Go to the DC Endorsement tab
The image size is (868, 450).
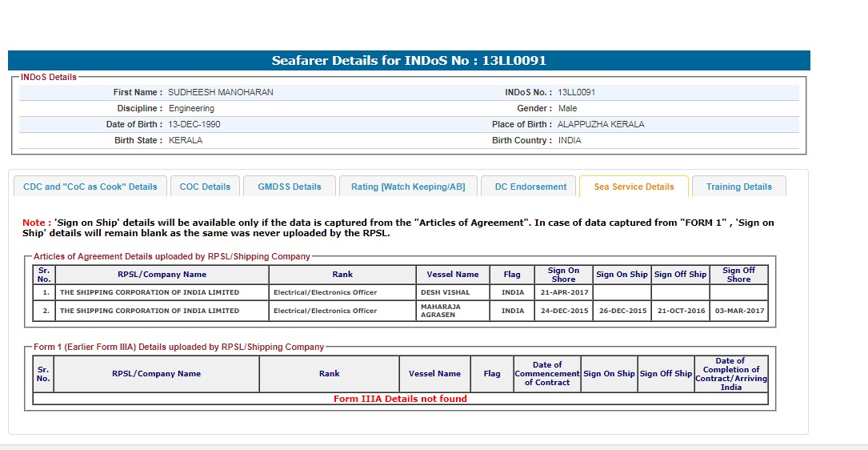530,187
